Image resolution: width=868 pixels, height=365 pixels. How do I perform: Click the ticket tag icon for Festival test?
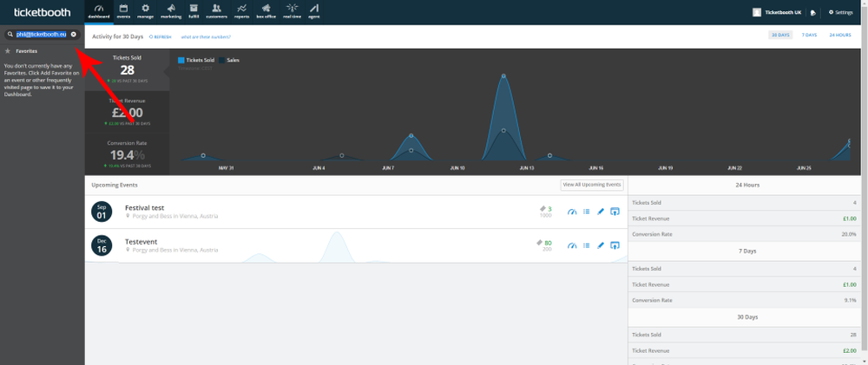(x=543, y=209)
